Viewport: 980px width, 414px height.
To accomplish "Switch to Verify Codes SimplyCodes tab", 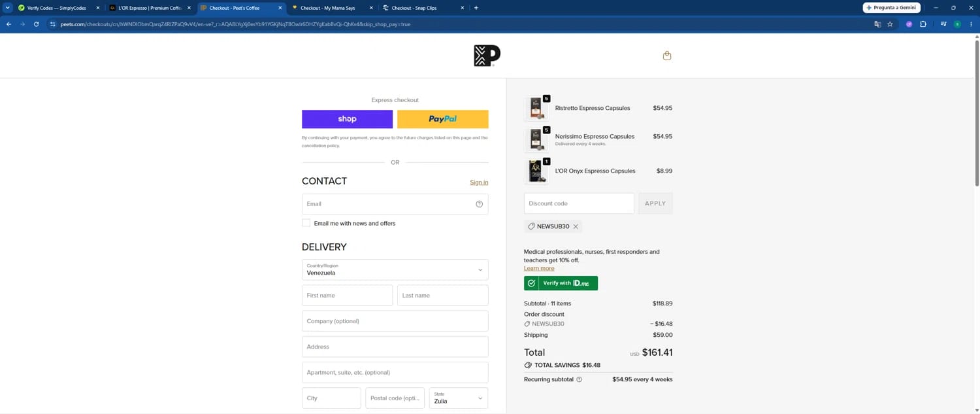I will coord(58,8).
